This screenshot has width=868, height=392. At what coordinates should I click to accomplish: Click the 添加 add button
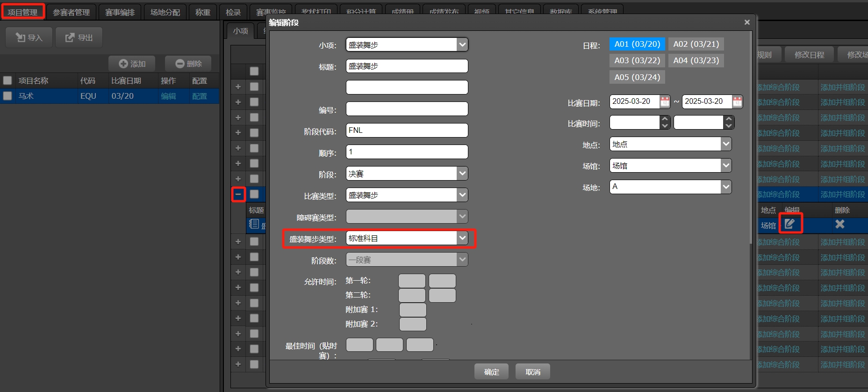(x=132, y=64)
